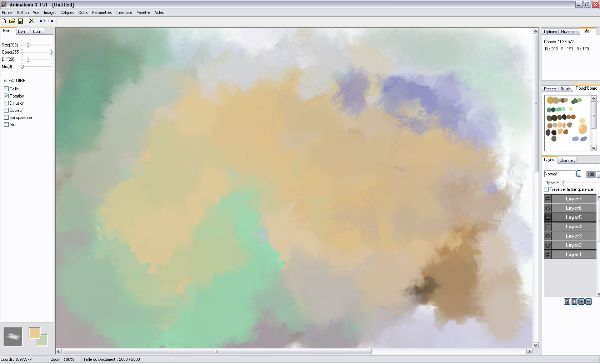Viewport: 600px width, 364px height.
Task: Switch to the Channels tab
Action: point(567,160)
